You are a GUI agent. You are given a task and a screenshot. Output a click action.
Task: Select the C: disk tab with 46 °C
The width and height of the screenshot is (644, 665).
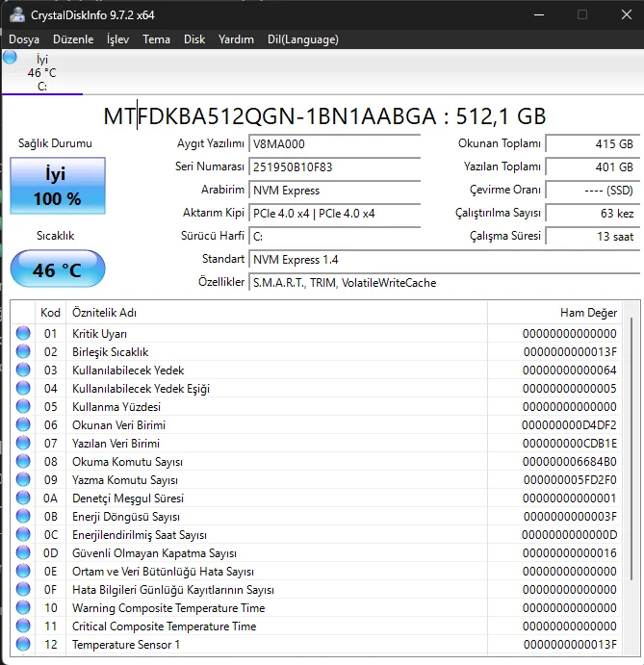[x=41, y=73]
